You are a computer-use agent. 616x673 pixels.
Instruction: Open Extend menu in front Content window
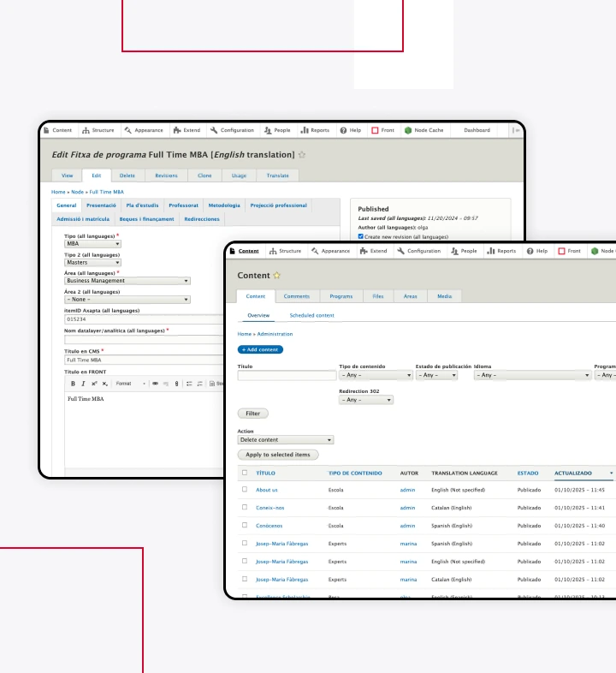(374, 251)
